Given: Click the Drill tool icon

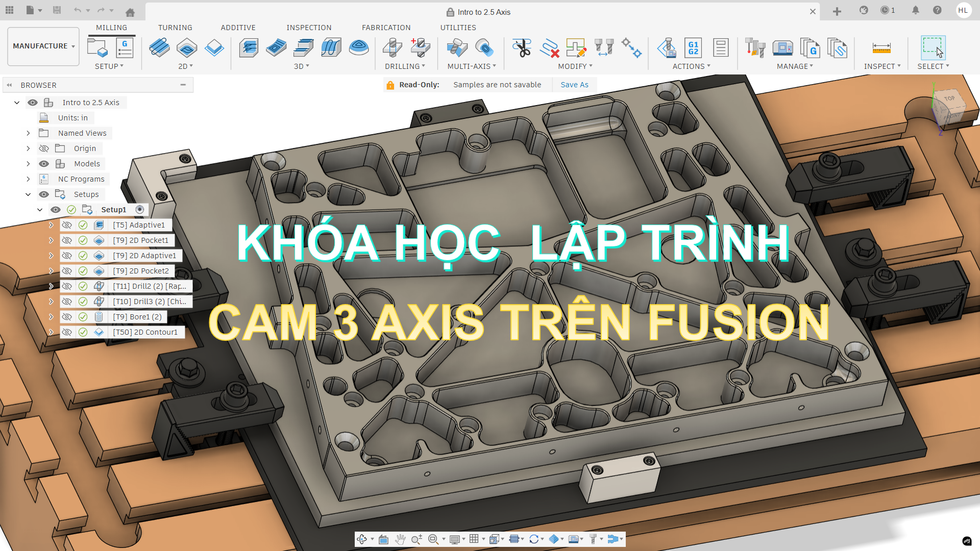Looking at the screenshot, I should (393, 48).
